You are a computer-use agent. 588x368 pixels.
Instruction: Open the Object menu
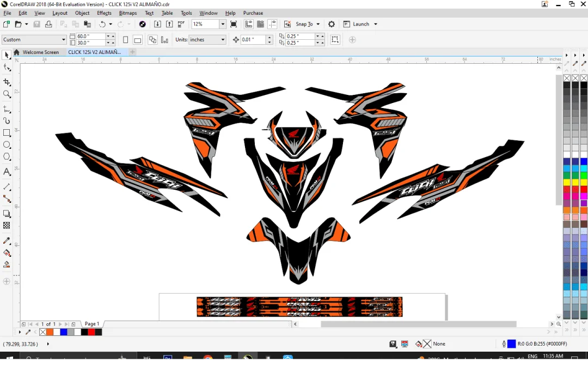pyautogui.click(x=82, y=13)
